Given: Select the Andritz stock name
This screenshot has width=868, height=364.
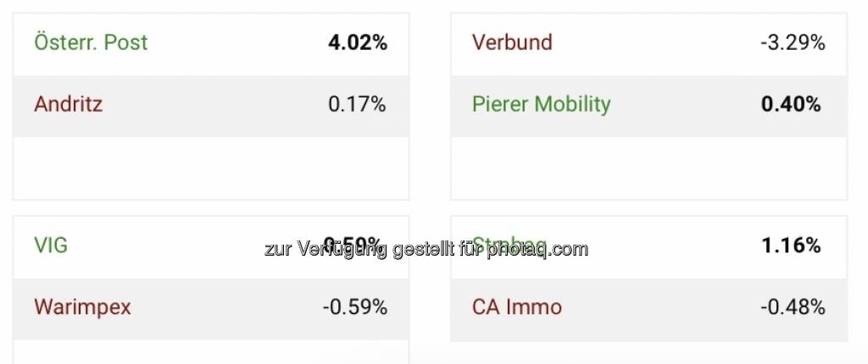Looking at the screenshot, I should (x=68, y=104).
